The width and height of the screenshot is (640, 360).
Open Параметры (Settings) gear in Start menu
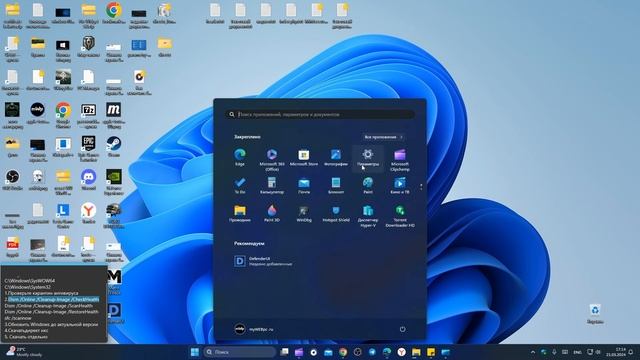pyautogui.click(x=368, y=158)
